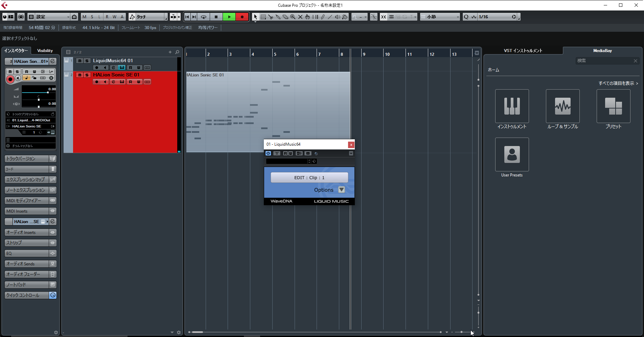
Task: Click the ホーム breadcrumb in MediaBay
Action: tap(493, 70)
